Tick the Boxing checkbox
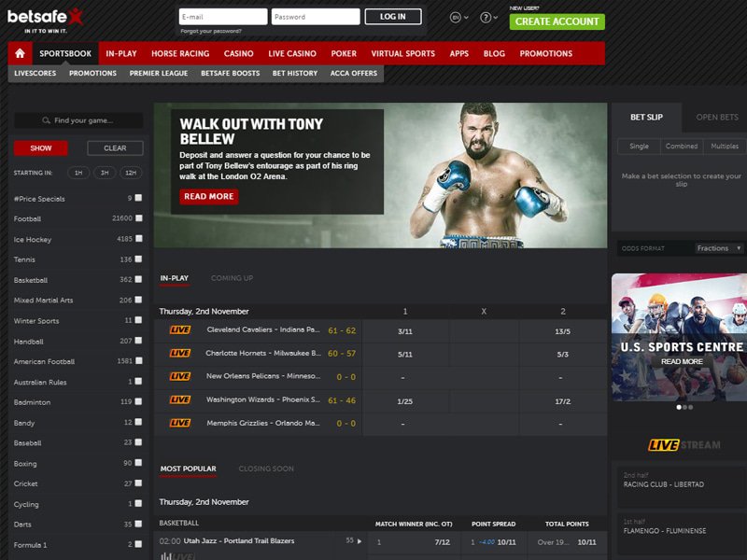747x560 pixels. (138, 462)
